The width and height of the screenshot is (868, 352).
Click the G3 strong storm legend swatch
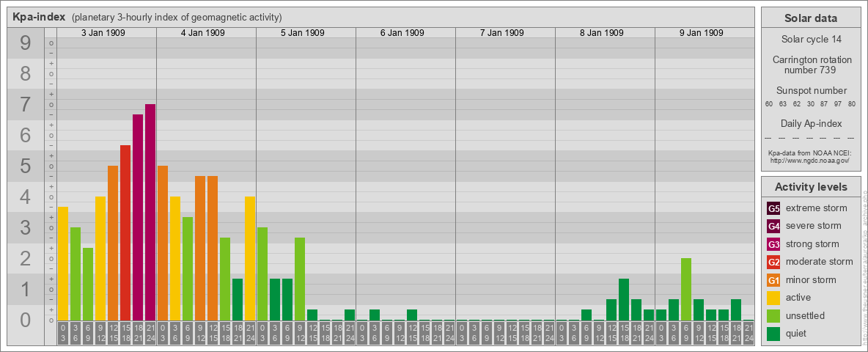pos(773,244)
